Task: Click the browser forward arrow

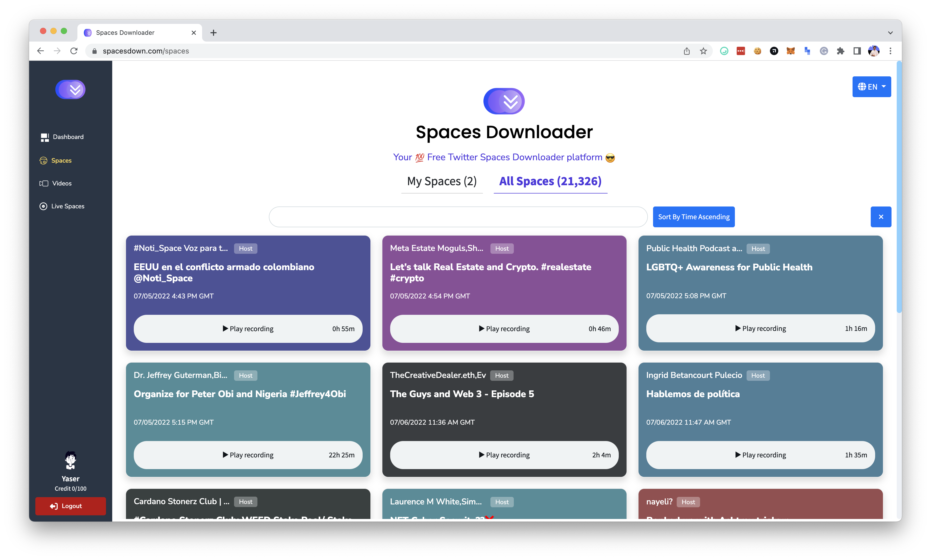Action: point(57,51)
